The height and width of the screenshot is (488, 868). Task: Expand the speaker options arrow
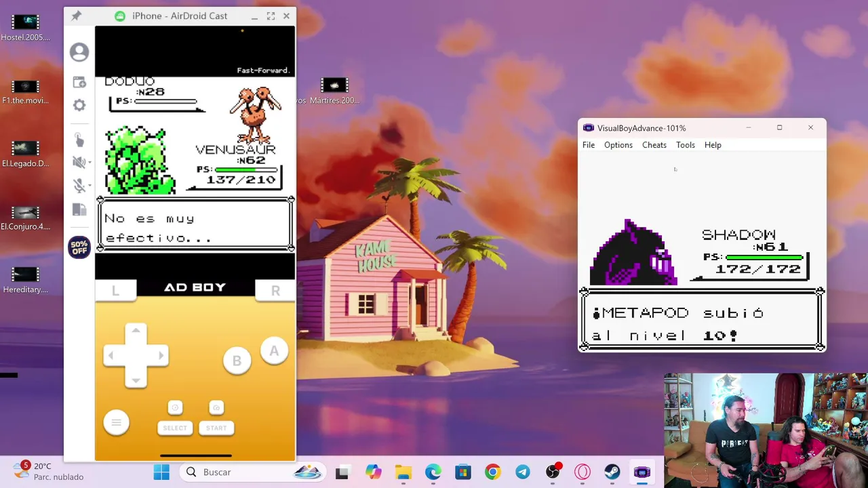(x=90, y=163)
